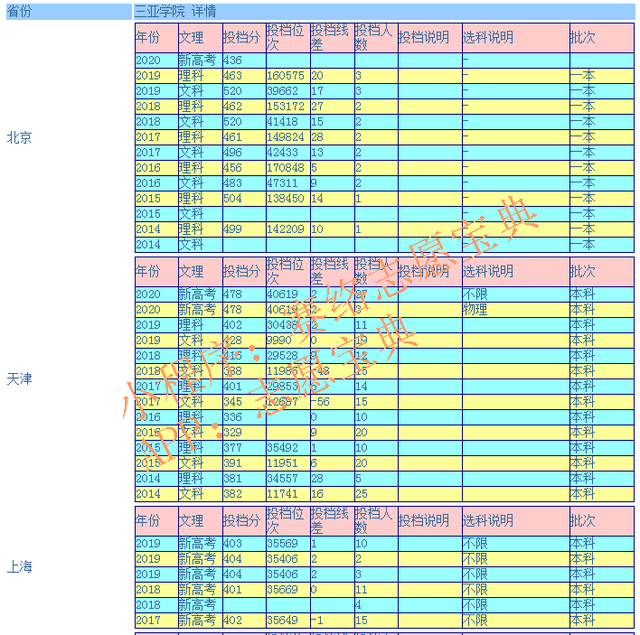The image size is (640, 635).
Task: Click score 403 in Shanghai table
Action: pos(244,544)
